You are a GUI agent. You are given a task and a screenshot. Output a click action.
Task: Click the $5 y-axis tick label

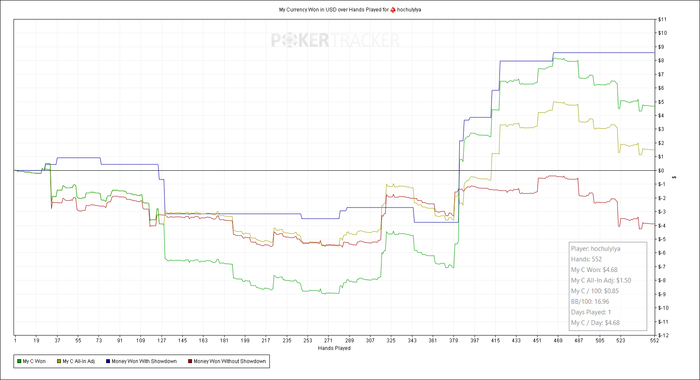click(661, 102)
